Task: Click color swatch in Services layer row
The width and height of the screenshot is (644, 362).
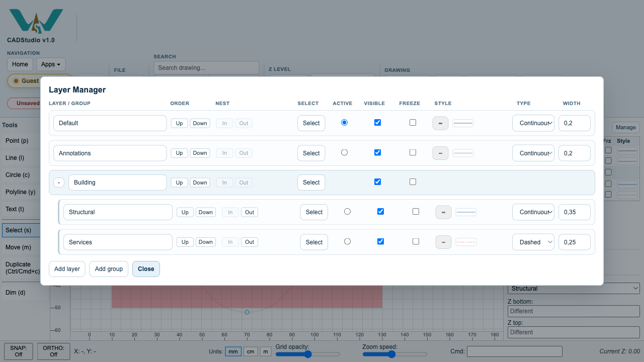Action: [443, 242]
